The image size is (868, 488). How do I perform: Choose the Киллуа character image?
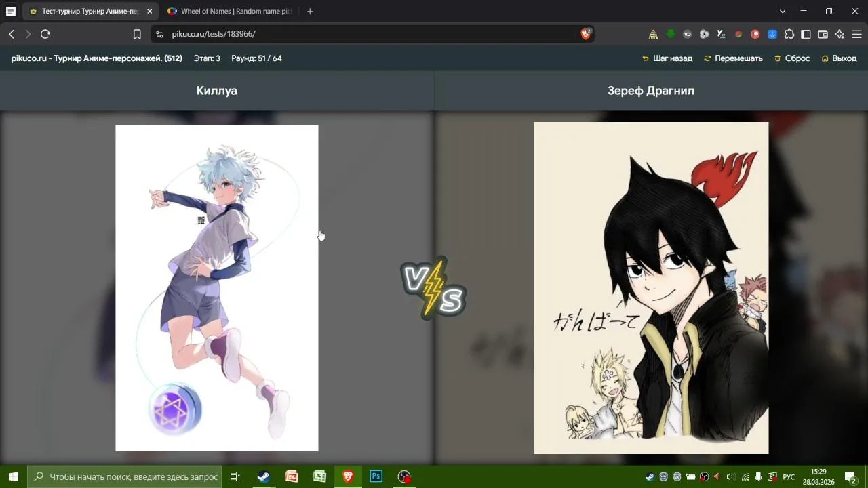pos(217,288)
